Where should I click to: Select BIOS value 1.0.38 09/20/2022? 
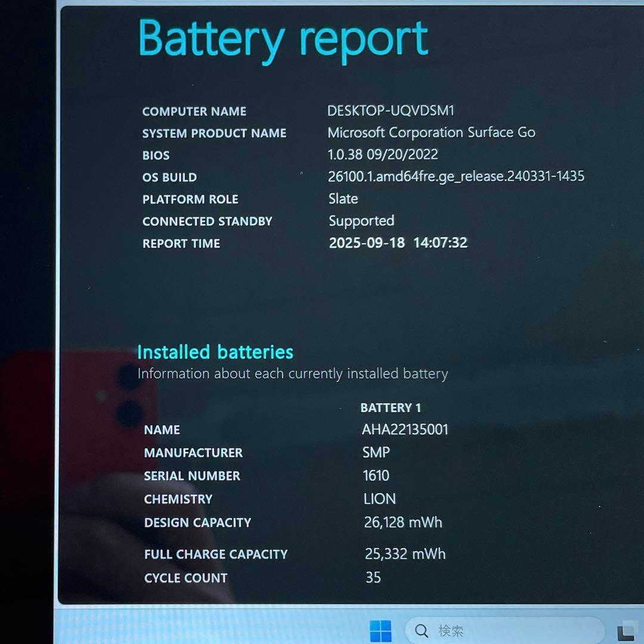click(x=383, y=154)
